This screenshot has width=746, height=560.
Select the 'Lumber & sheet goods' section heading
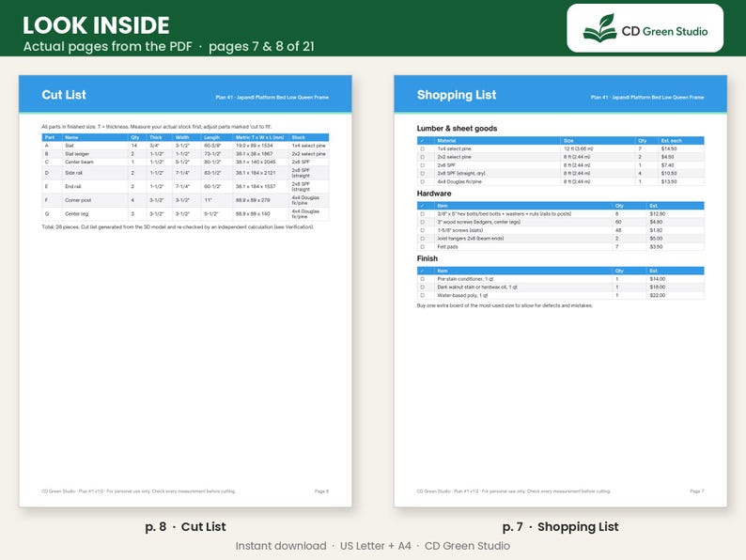[457, 129]
